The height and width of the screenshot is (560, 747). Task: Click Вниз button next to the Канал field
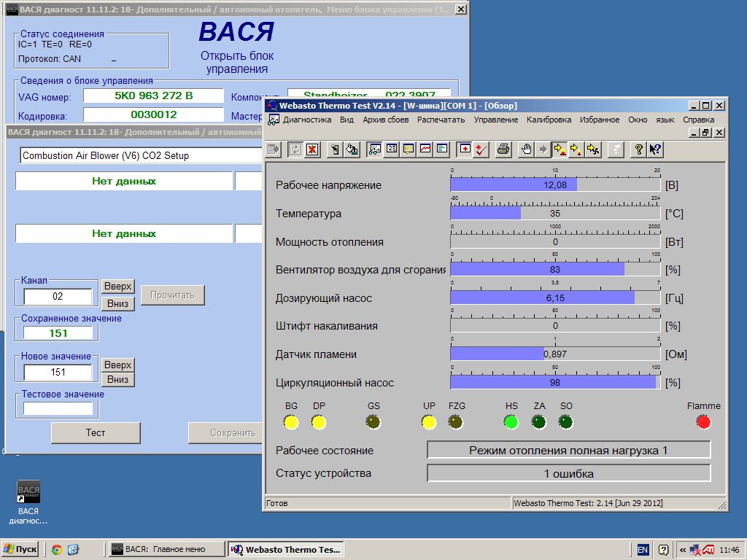pyautogui.click(x=117, y=303)
